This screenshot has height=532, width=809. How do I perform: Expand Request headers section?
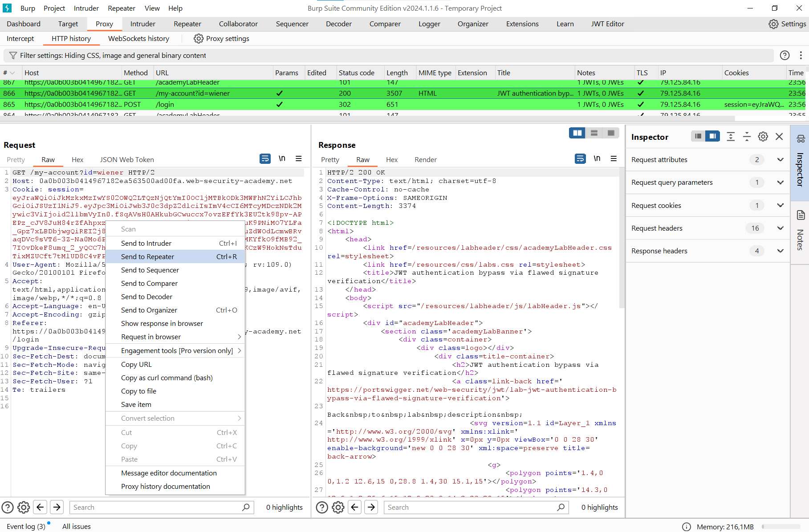780,228
